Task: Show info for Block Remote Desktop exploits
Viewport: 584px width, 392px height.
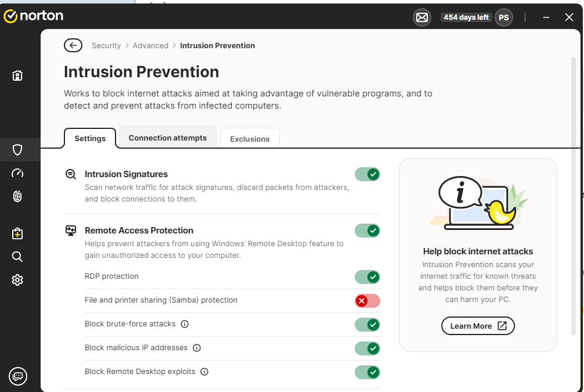Action: tap(204, 372)
